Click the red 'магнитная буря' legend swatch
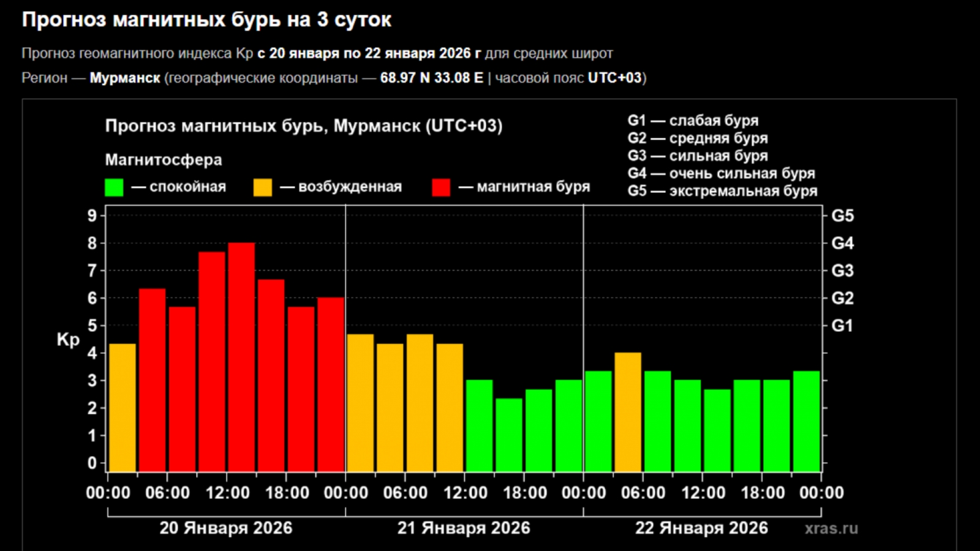980x551 pixels. (441, 187)
